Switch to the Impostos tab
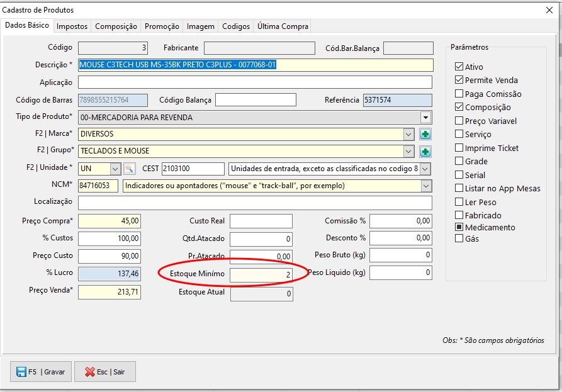 (72, 26)
